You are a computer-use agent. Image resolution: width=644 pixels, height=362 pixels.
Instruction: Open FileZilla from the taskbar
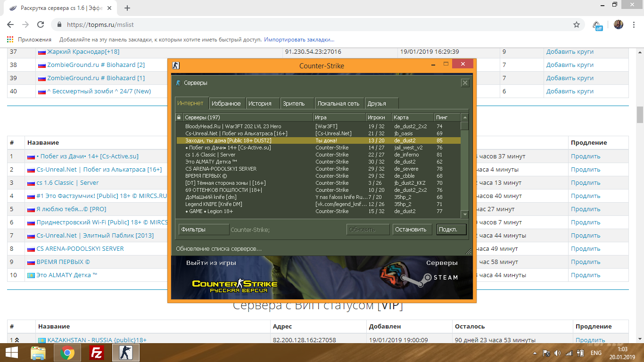(97, 353)
